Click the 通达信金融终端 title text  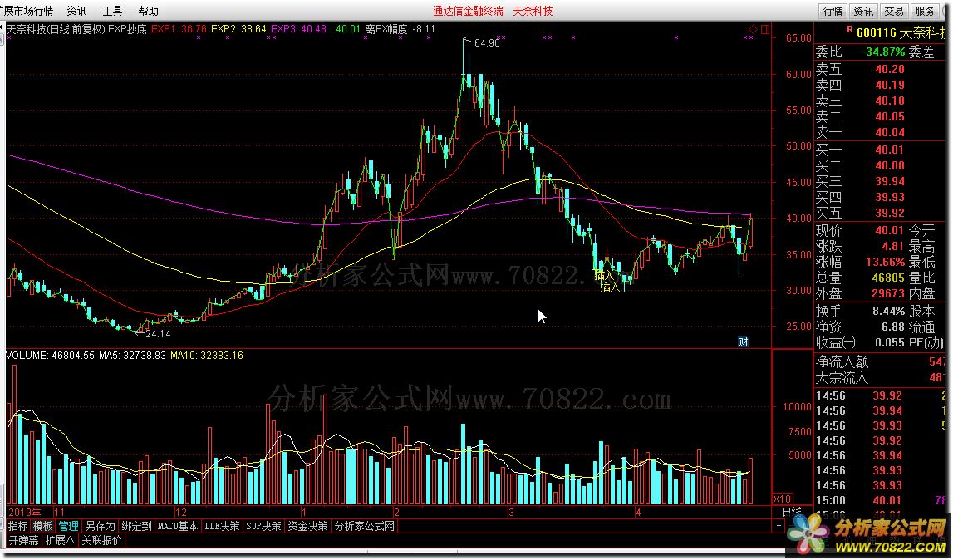click(468, 11)
